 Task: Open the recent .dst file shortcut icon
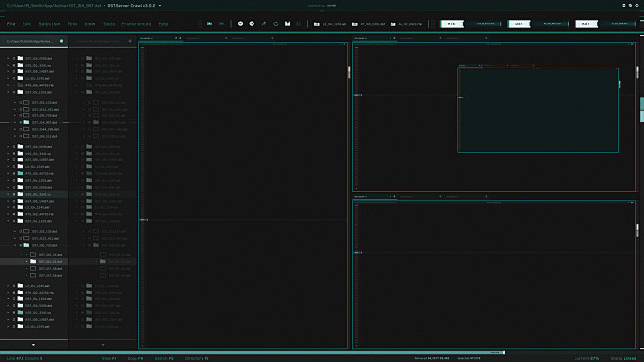click(x=355, y=24)
